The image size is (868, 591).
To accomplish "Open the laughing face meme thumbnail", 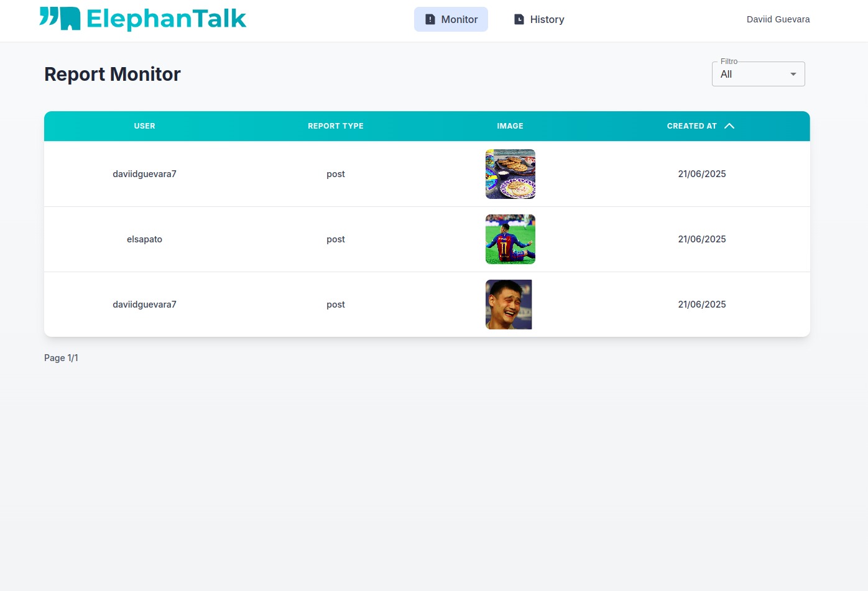I will click(x=509, y=305).
